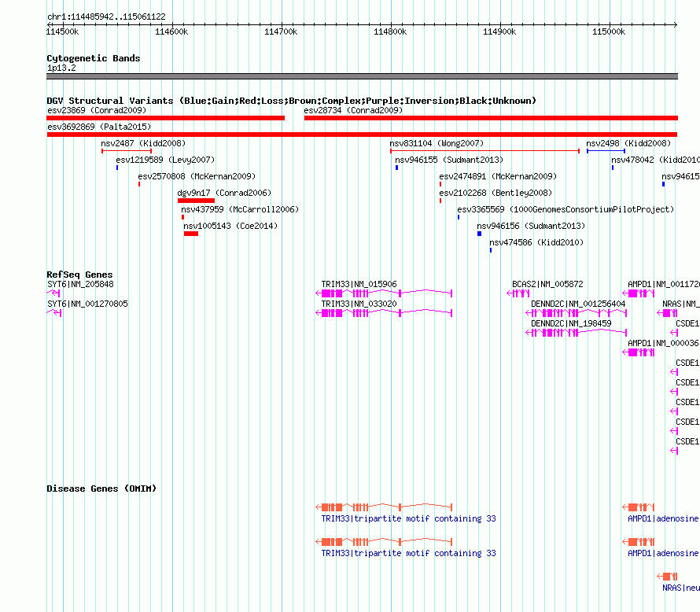Click the nsv2487 (Kidd2008) variant label
The image size is (700, 612).
click(x=143, y=143)
